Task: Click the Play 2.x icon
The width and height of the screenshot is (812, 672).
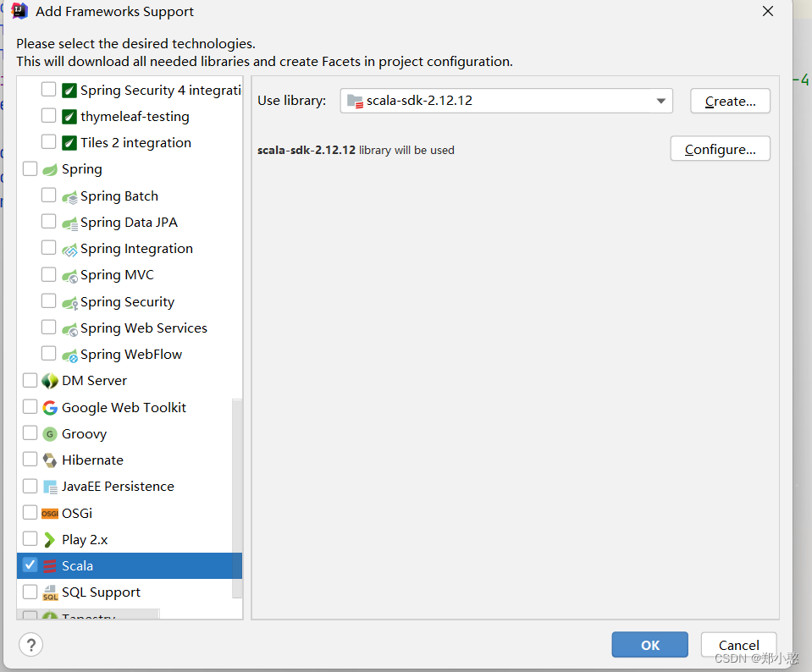Action: click(x=50, y=540)
